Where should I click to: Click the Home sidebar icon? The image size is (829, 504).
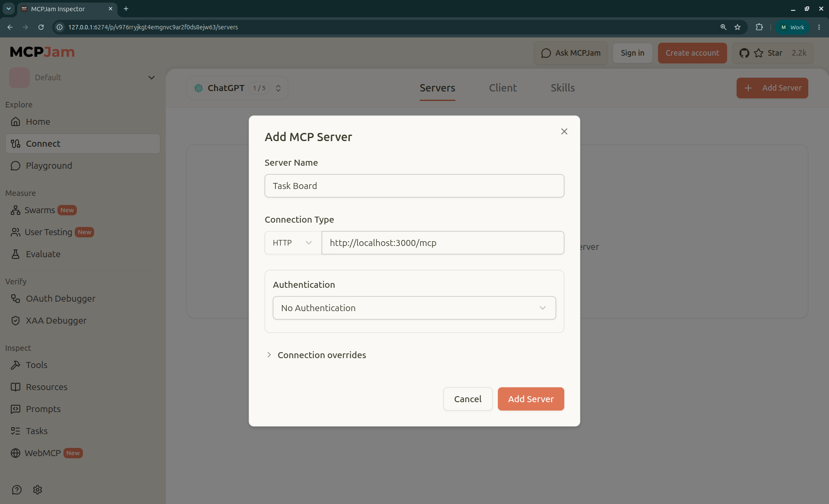[16, 122]
